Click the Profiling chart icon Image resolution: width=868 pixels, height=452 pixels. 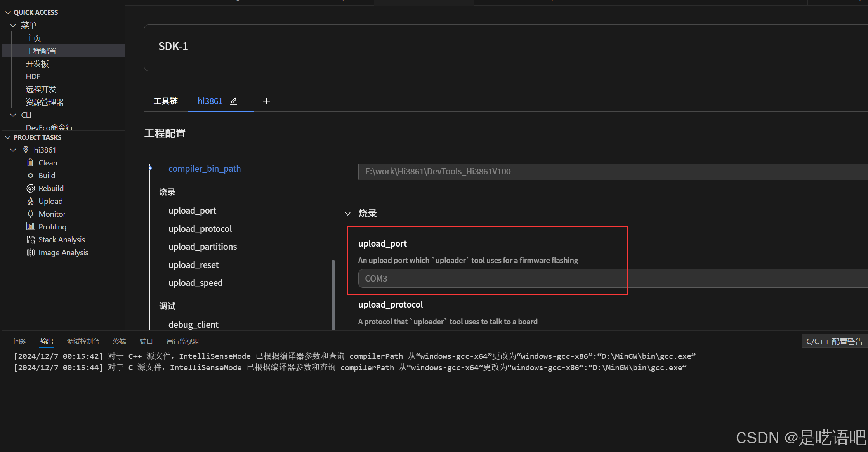(30, 227)
